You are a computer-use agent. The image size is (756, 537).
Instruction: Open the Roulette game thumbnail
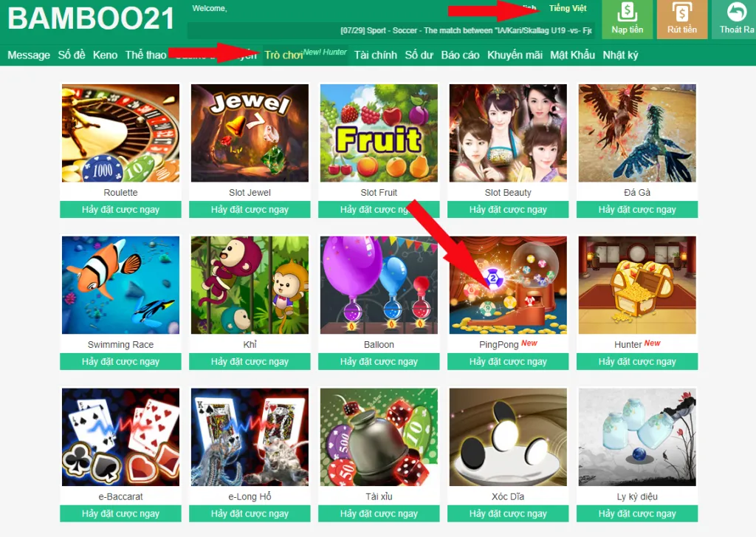(120, 133)
